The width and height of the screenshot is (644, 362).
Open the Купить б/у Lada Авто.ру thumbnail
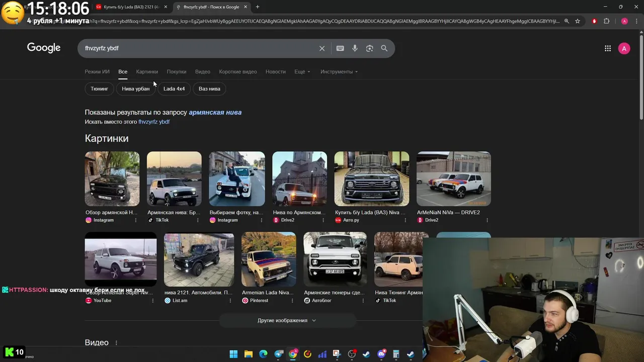point(372,179)
